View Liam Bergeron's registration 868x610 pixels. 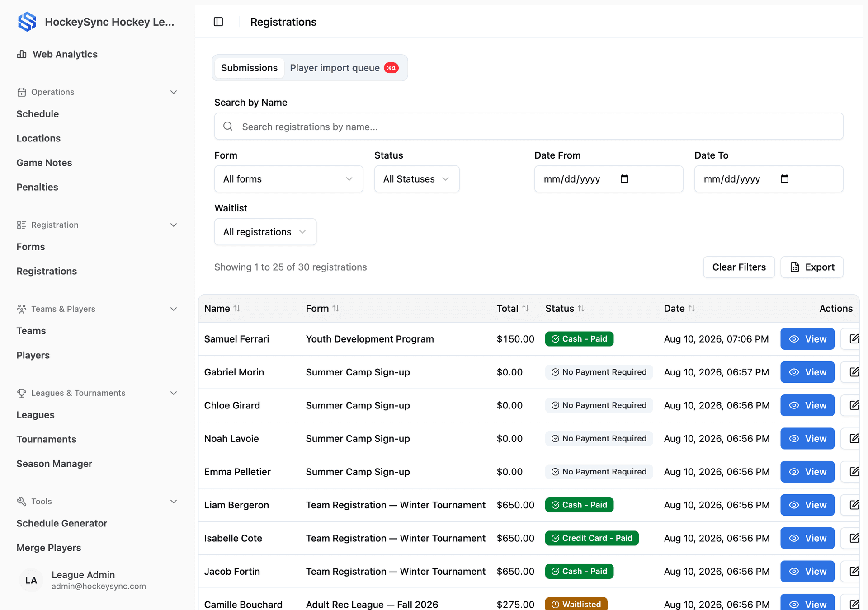pyautogui.click(x=807, y=505)
